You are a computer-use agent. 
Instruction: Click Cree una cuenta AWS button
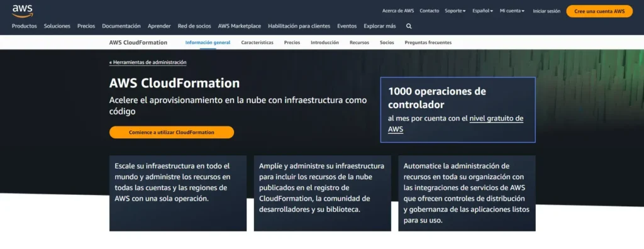pyautogui.click(x=599, y=11)
